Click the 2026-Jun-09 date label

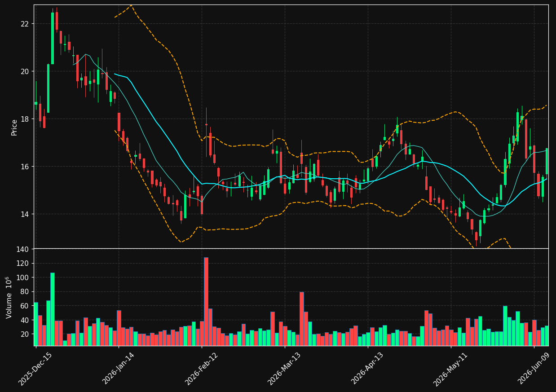coord(534,369)
